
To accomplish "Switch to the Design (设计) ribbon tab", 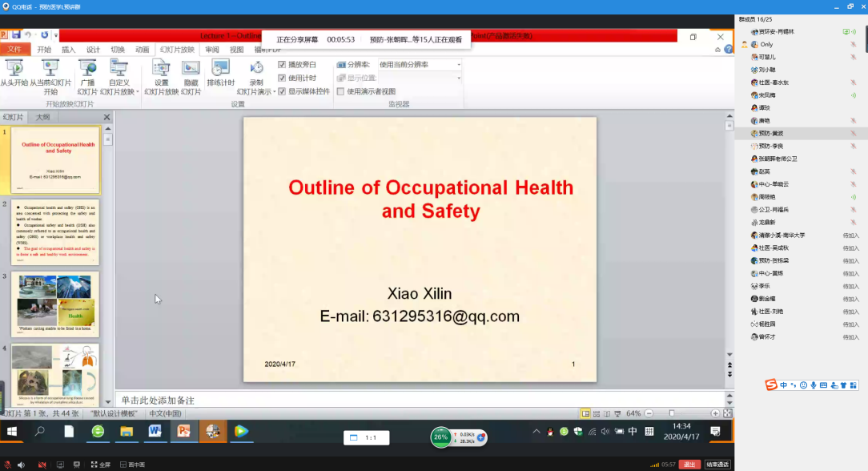I will (93, 50).
